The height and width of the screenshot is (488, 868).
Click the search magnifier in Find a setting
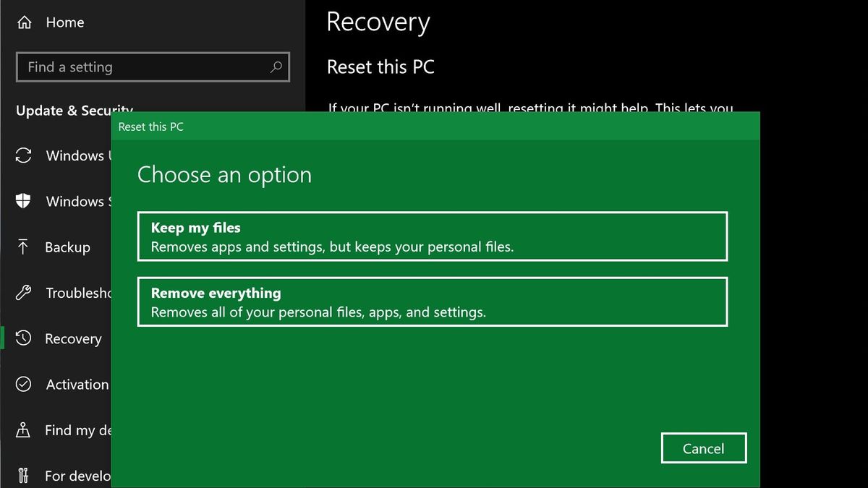[275, 67]
